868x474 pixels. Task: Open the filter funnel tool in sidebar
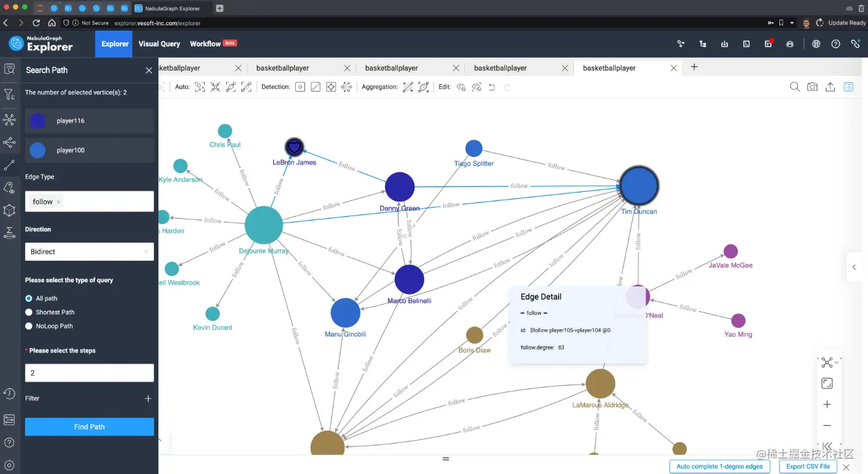pos(9,94)
